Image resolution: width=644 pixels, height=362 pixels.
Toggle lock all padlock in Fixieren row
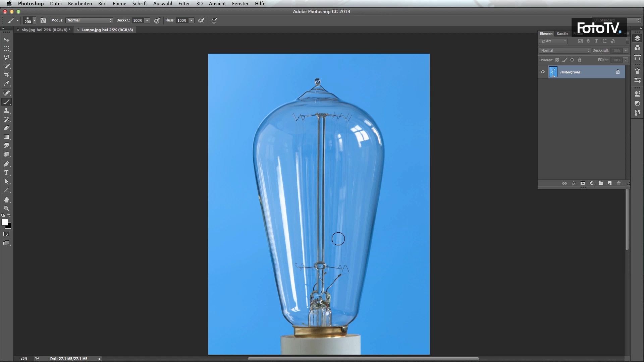(580, 60)
